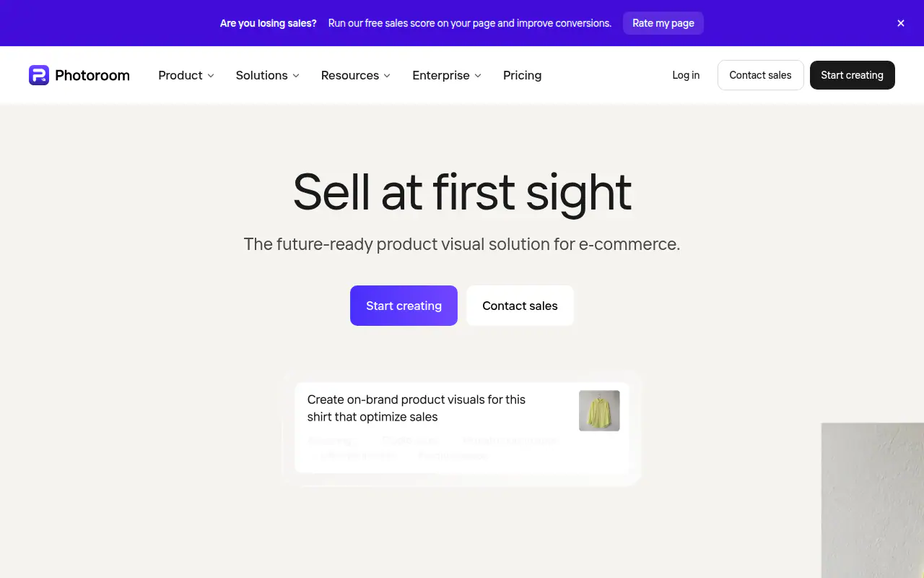This screenshot has height=578, width=924.
Task: Click the Rate my page banner button
Action: (663, 23)
